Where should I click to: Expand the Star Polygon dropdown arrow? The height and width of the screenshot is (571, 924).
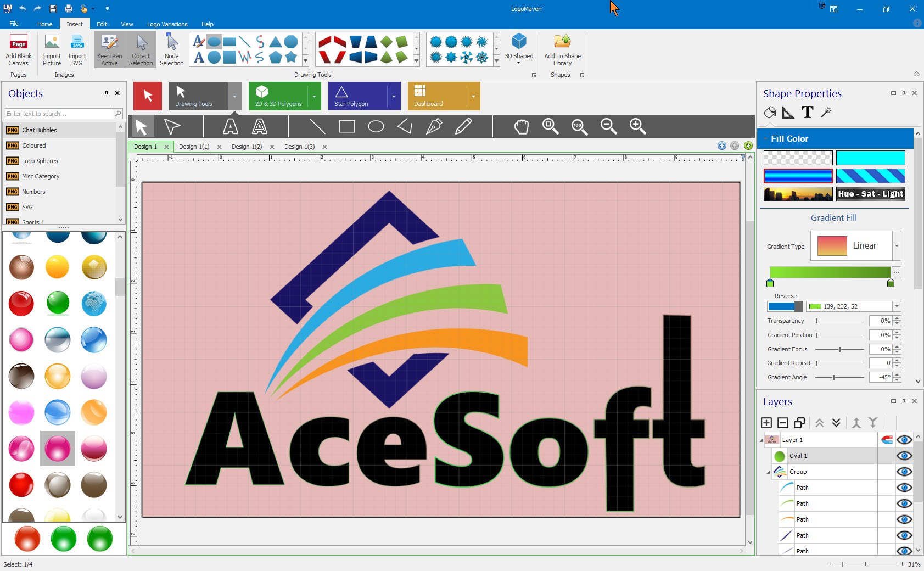pos(394,97)
